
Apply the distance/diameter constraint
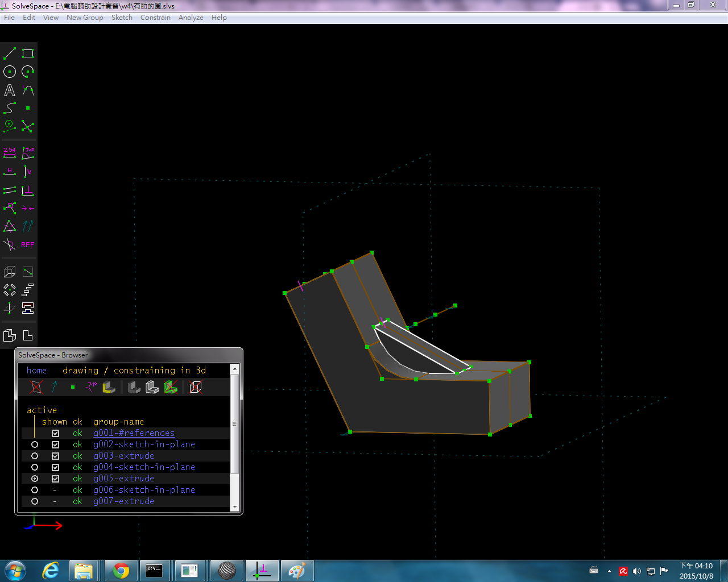point(10,153)
